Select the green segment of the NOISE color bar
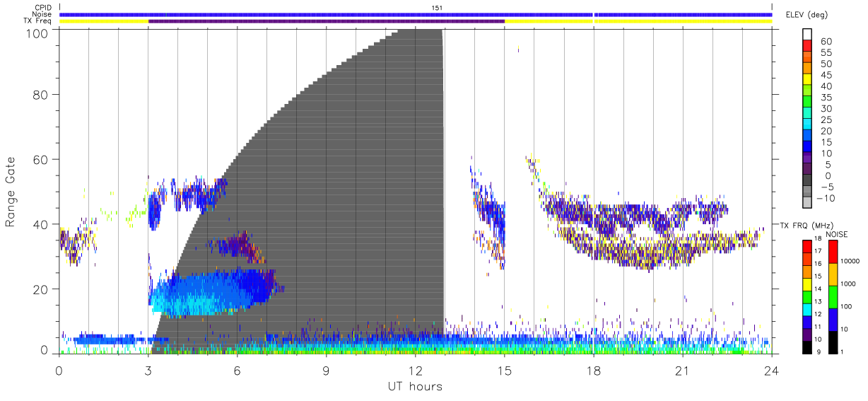The width and height of the screenshot is (868, 401). [833, 296]
